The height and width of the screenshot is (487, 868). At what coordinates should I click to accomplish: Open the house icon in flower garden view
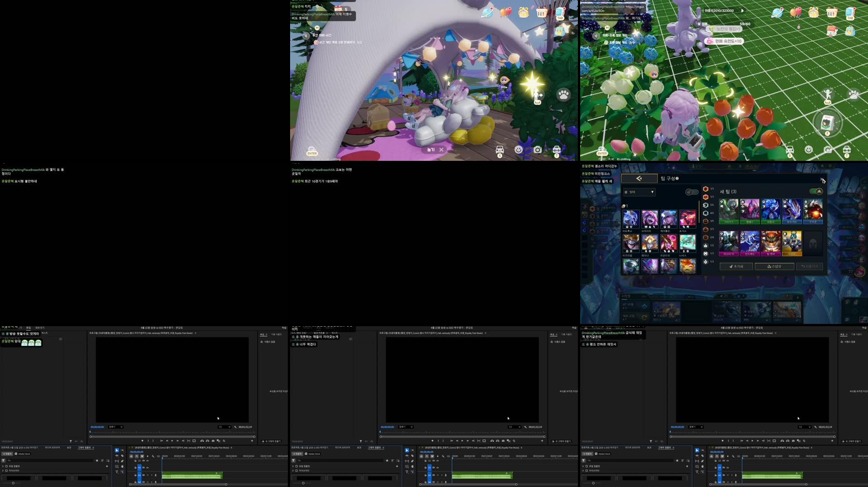[832, 31]
